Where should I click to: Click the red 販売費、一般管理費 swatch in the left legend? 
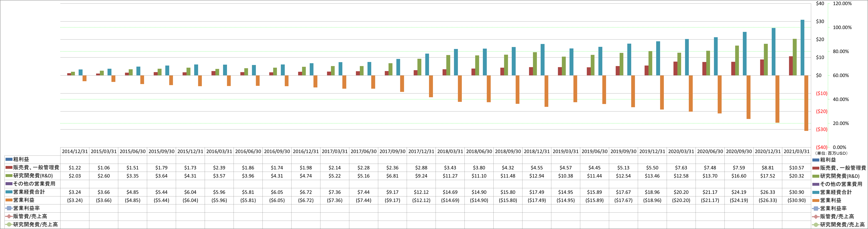(9, 167)
